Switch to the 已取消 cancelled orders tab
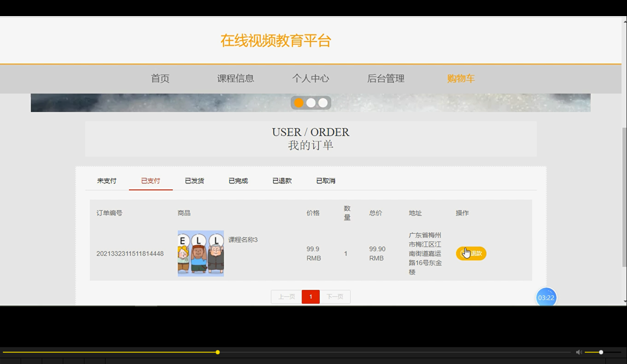 pyautogui.click(x=325, y=180)
